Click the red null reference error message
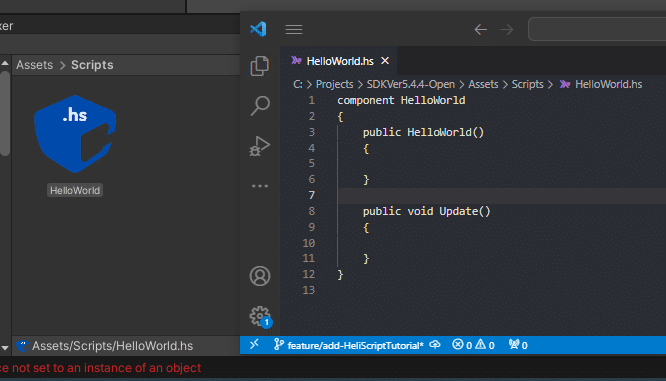Image resolution: width=666 pixels, height=381 pixels. (x=101, y=368)
